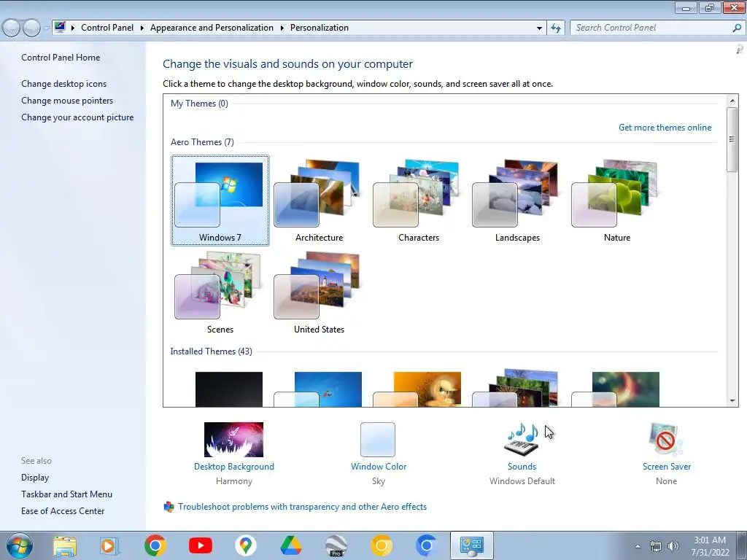Open the Sounds keyboard icon
Screen dimensions: 747x560
(522, 440)
